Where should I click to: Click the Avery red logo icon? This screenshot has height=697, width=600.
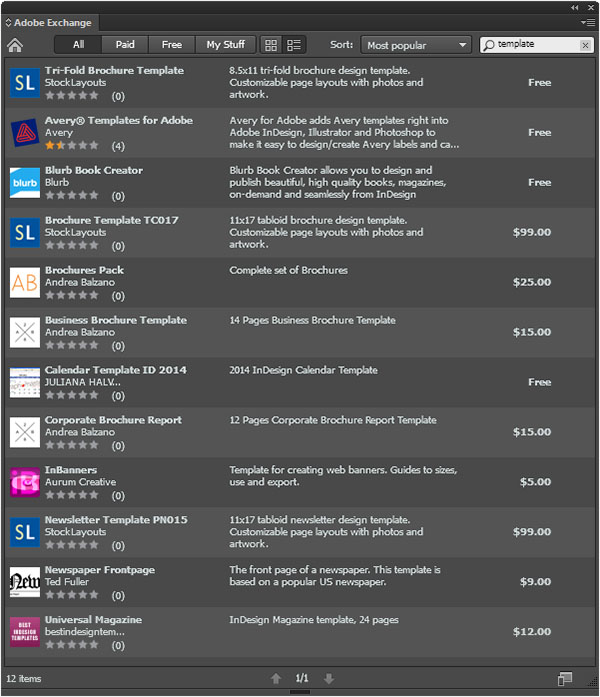(25, 132)
